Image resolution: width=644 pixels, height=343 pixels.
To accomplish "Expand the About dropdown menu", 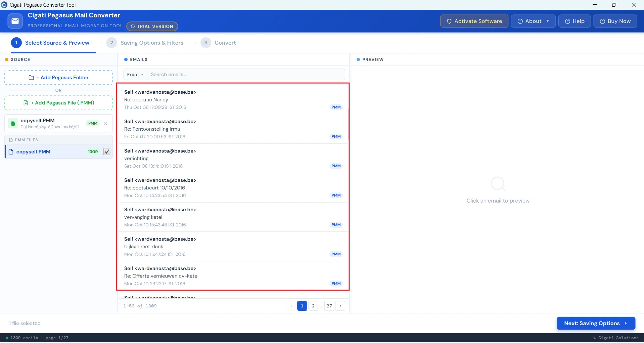I will 533,21.
